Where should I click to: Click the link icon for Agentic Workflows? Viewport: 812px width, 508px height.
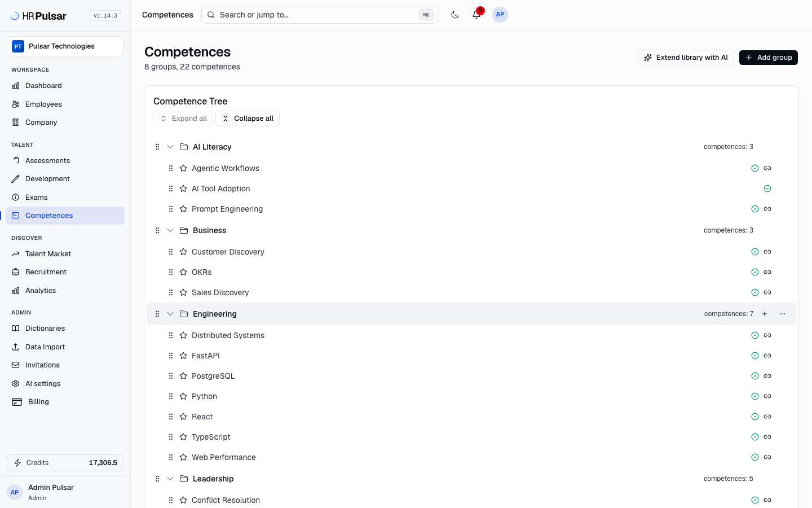[767, 168]
